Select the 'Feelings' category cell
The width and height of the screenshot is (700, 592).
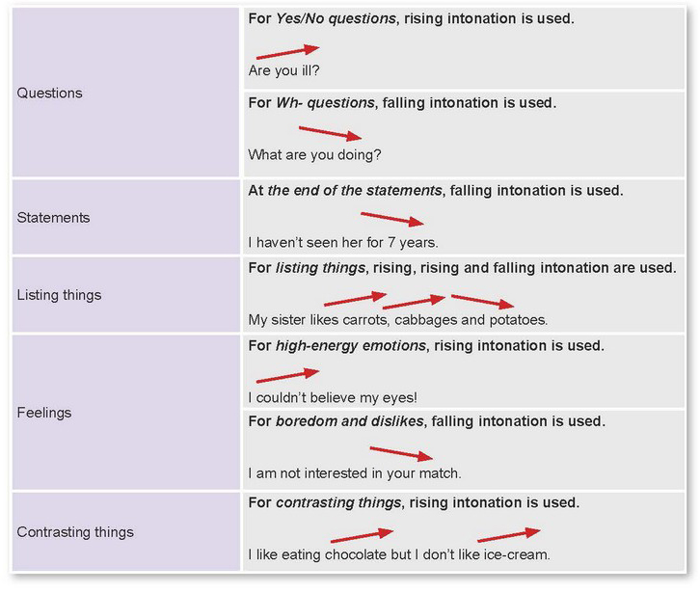(125, 412)
